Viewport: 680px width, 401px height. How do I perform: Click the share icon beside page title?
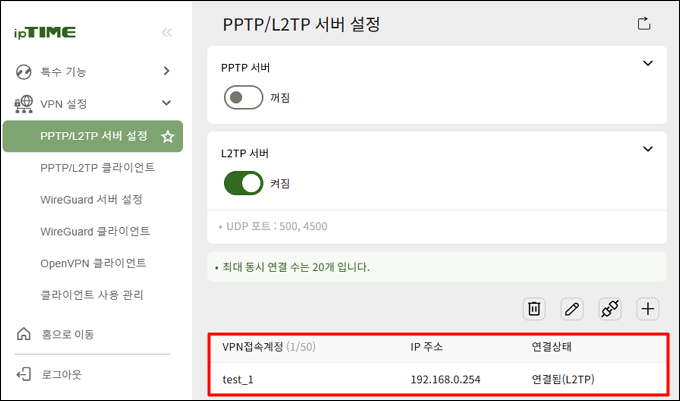644,24
